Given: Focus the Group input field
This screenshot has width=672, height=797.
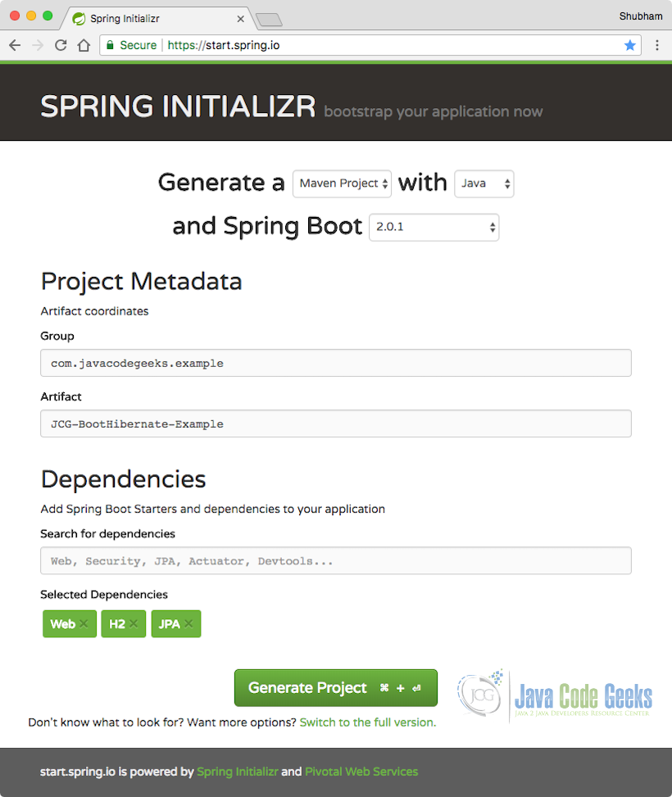Looking at the screenshot, I should [336, 363].
